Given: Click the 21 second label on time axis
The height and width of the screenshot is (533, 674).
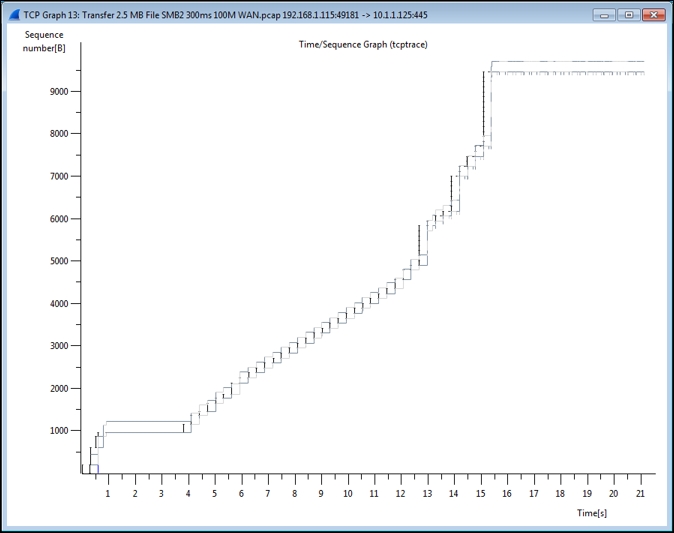Looking at the screenshot, I should [x=640, y=493].
